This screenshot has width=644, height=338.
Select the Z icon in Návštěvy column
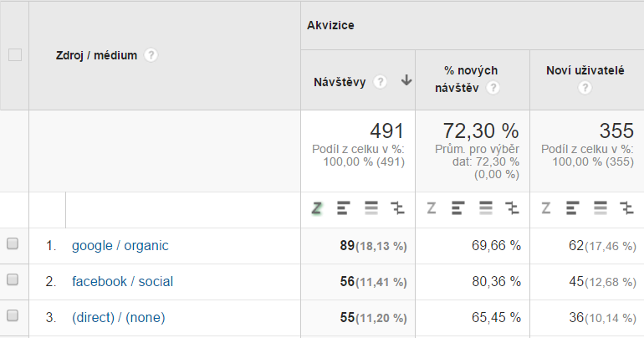click(x=317, y=208)
